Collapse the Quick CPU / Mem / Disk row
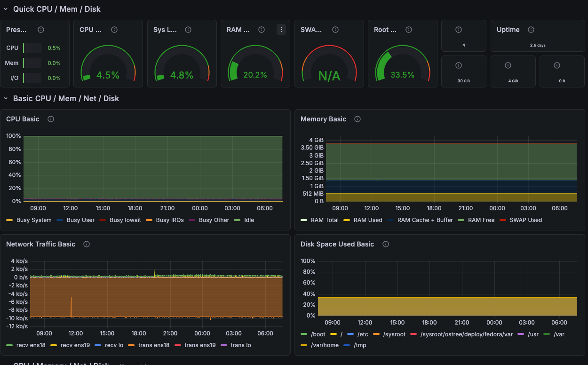 6,9
